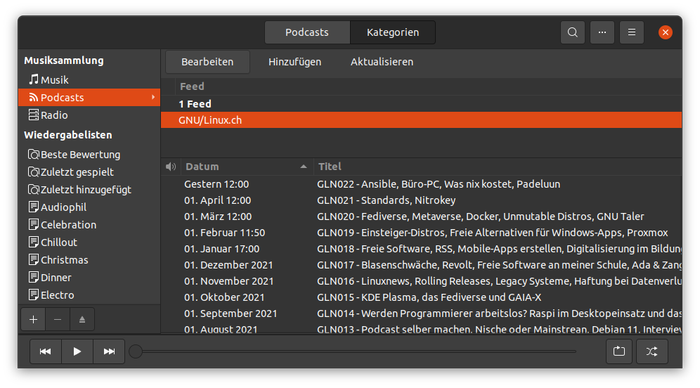Open the Chillout playlist
Screen dimensions: 700x388
(89, 242)
